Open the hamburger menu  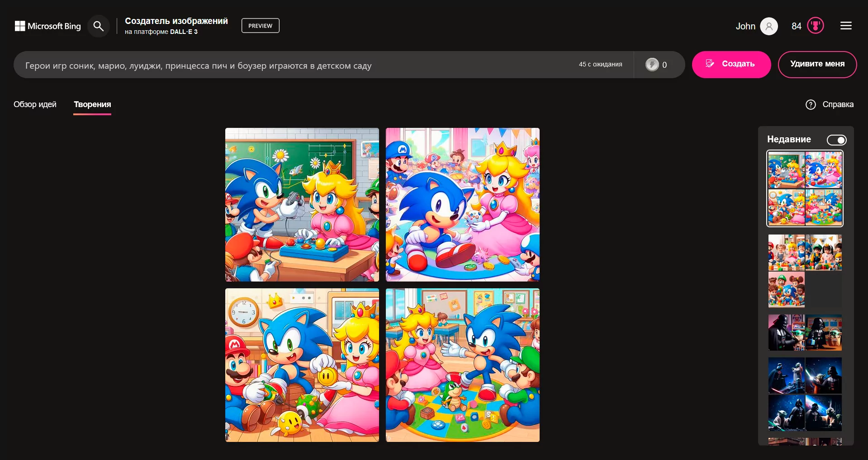pos(846,26)
